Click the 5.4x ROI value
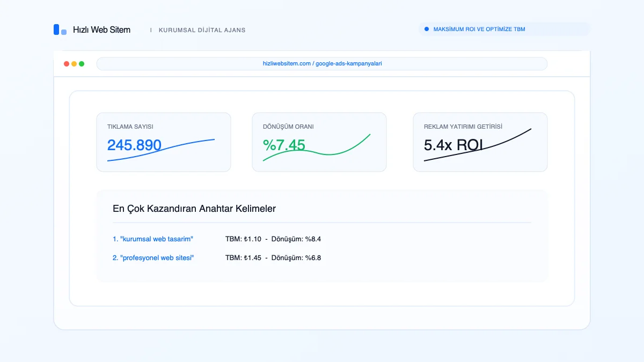The height and width of the screenshot is (362, 644). point(453,145)
